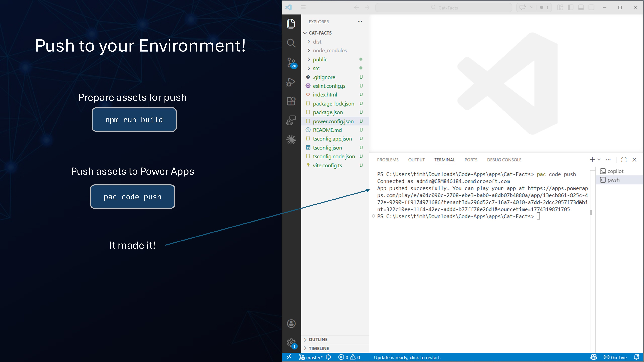Open the .gitignore file

(x=335, y=77)
